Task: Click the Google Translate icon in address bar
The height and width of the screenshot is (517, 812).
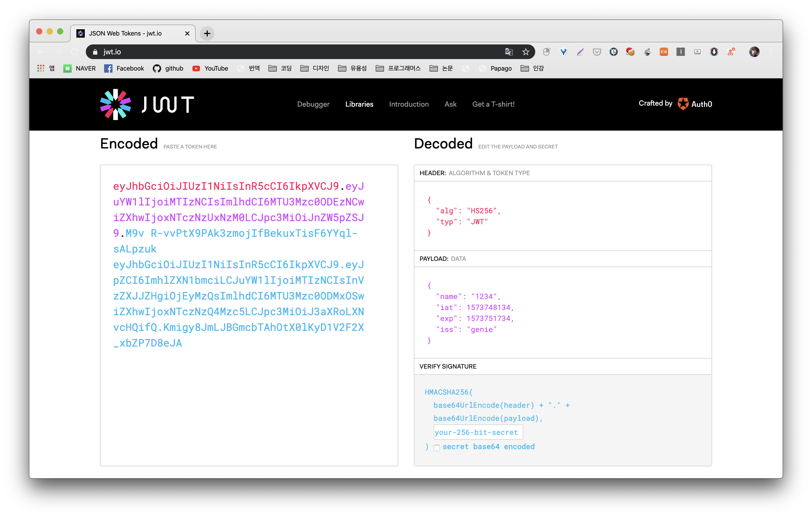Action: tap(509, 51)
